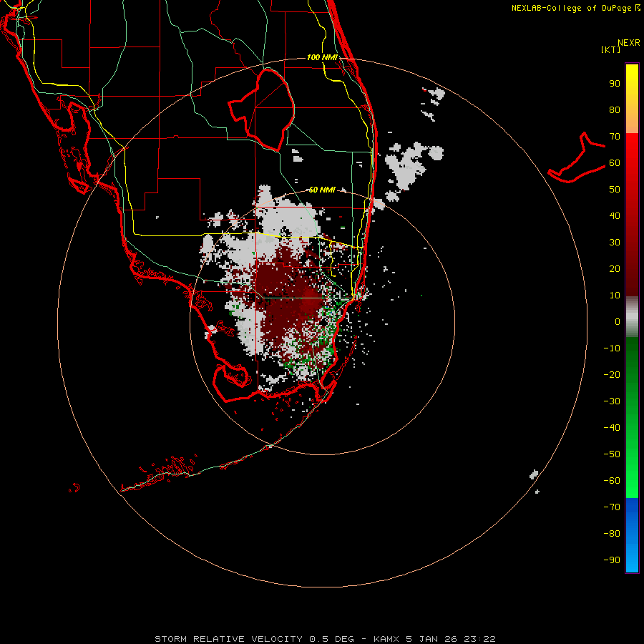The width and height of the screenshot is (644, 644).
Task: Click the 20 value on velocity scale
Action: point(615,269)
